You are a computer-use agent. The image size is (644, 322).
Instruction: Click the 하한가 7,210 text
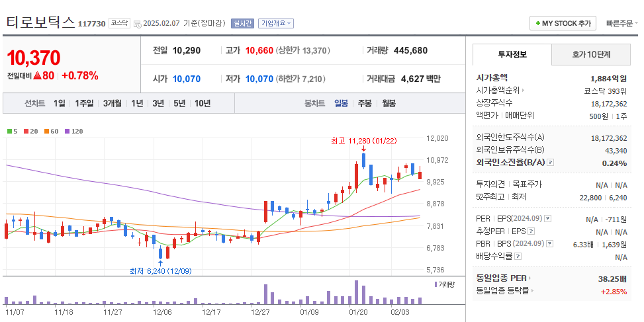pyautogui.click(x=301, y=79)
